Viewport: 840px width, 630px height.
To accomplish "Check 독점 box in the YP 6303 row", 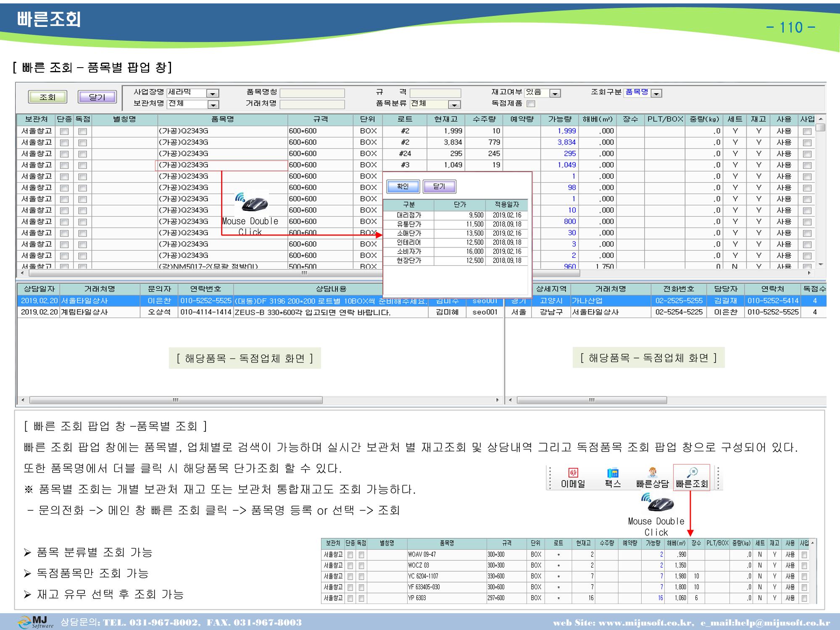I will (361, 598).
